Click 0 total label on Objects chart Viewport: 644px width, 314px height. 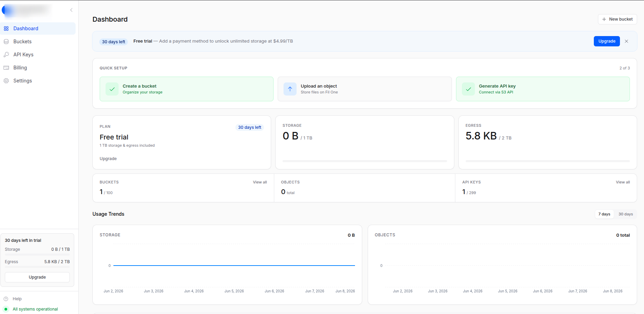[x=623, y=235]
